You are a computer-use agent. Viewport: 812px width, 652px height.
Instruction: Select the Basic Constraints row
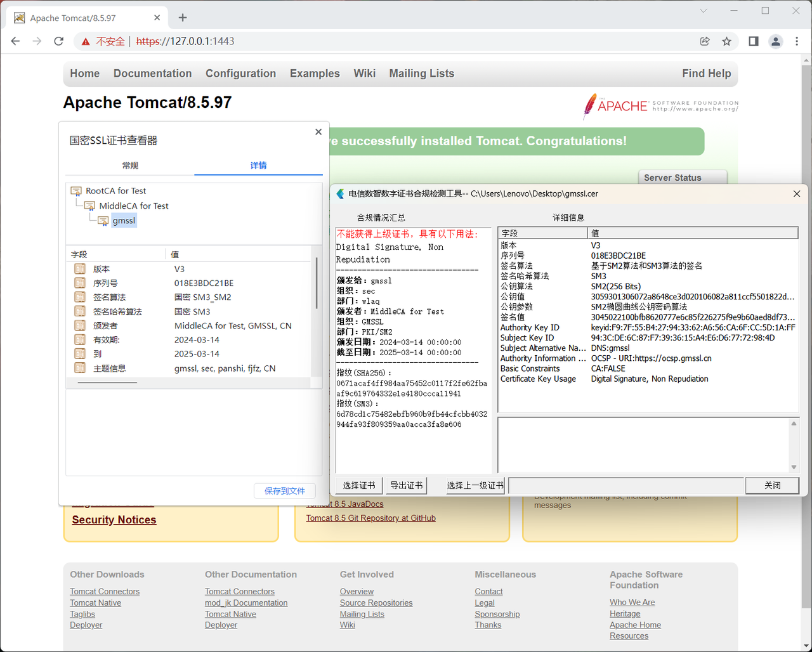[x=648, y=368]
